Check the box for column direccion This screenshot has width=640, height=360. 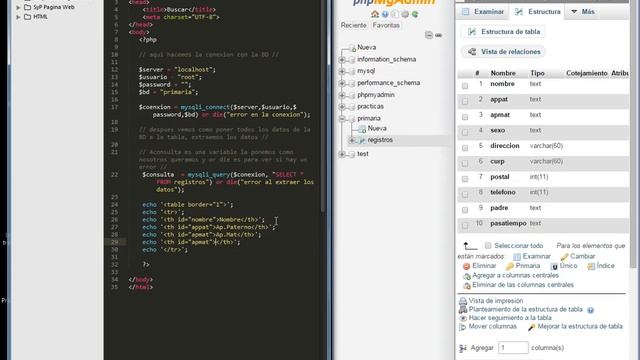465,148
